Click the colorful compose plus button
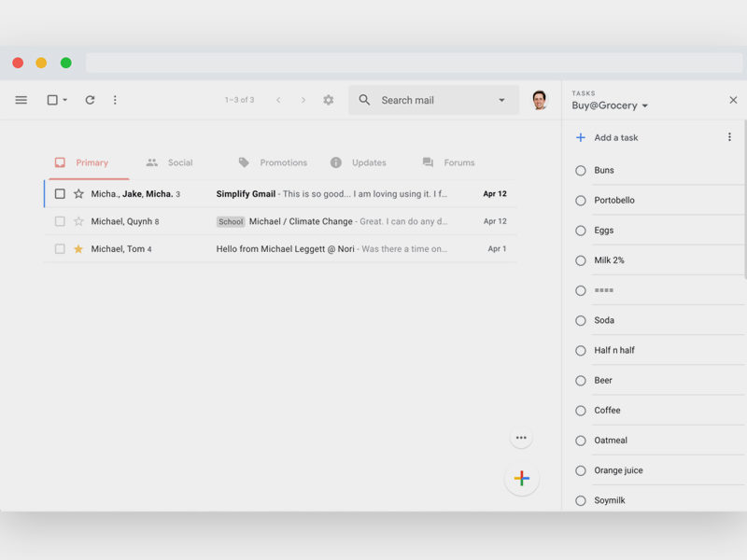 coord(521,479)
